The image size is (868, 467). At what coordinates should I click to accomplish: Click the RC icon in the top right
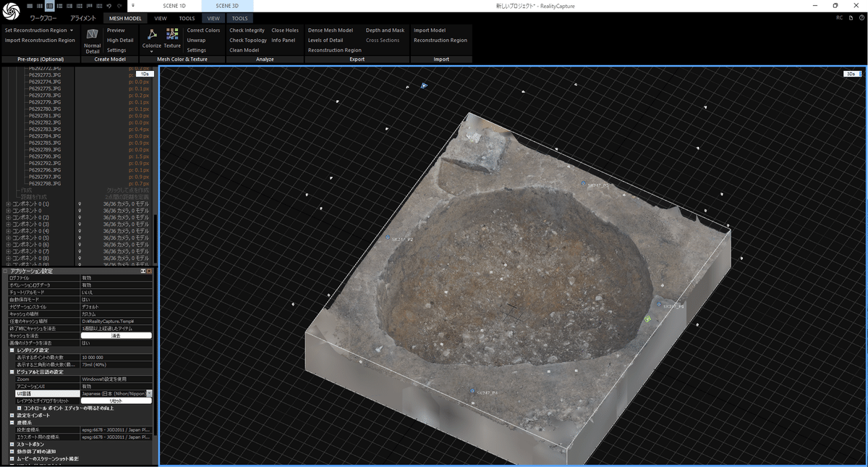840,17
